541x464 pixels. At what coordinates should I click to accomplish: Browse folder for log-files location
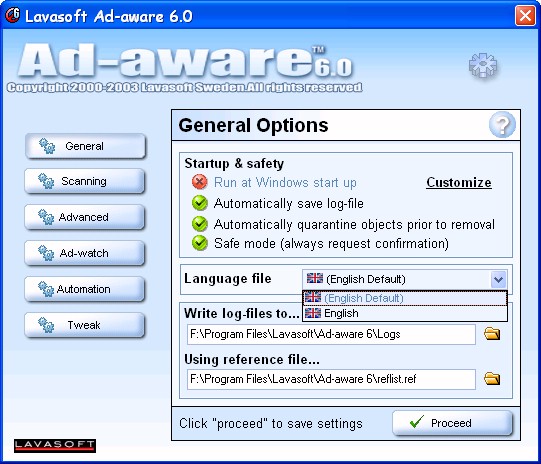[492, 334]
